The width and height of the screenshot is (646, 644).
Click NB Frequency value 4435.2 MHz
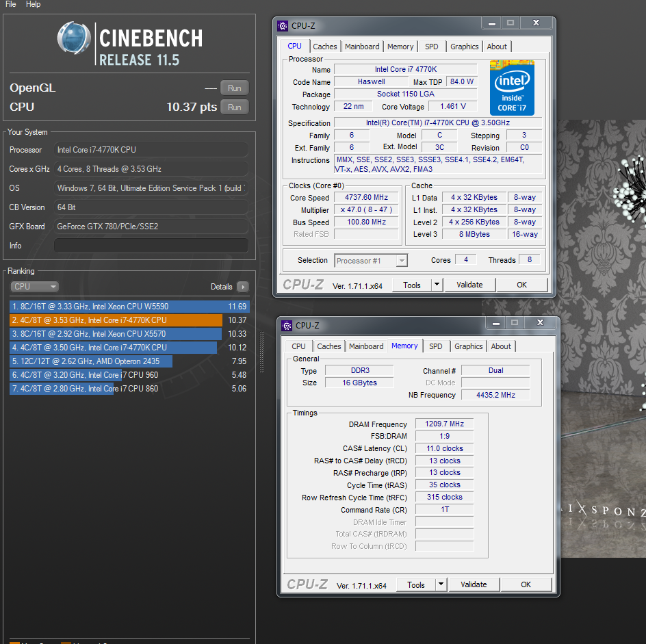[x=495, y=395]
